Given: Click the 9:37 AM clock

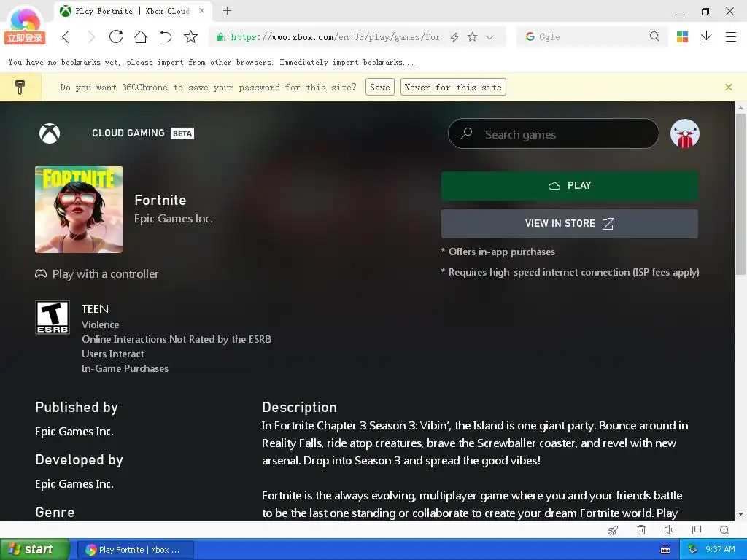Looking at the screenshot, I should (x=720, y=550).
